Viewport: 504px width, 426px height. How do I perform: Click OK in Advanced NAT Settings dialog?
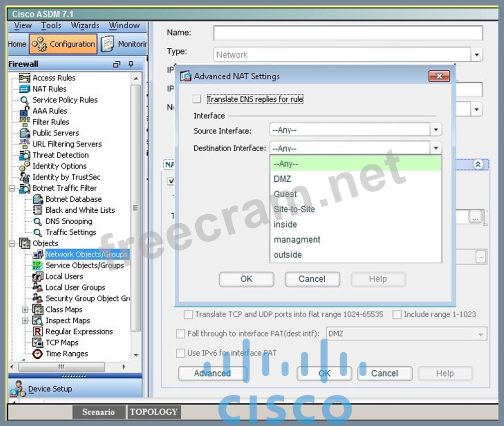click(x=246, y=279)
